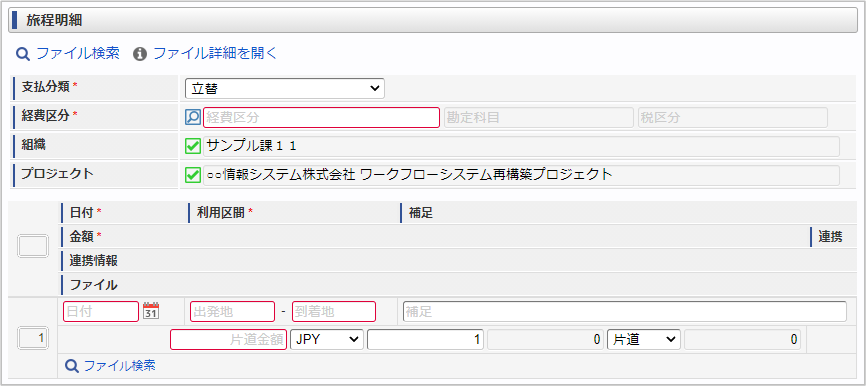Click the row number 1 button
The width and height of the screenshot is (866, 386).
(33, 339)
